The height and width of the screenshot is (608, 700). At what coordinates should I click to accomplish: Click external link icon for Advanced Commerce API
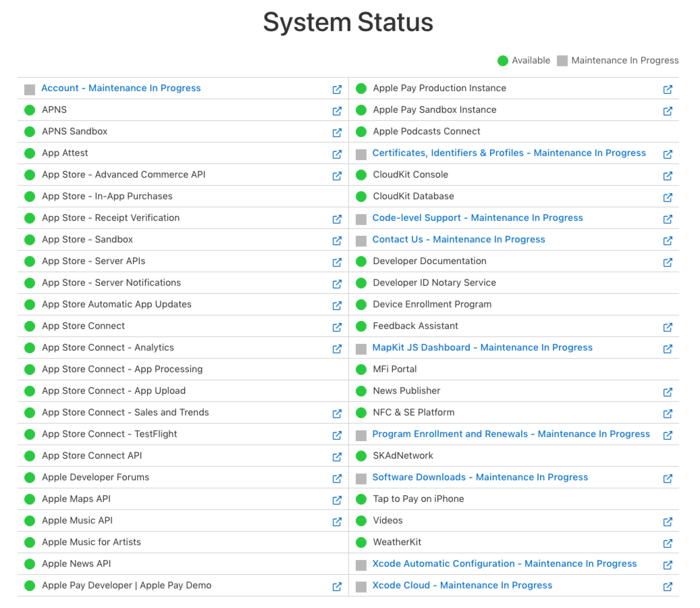337,176
